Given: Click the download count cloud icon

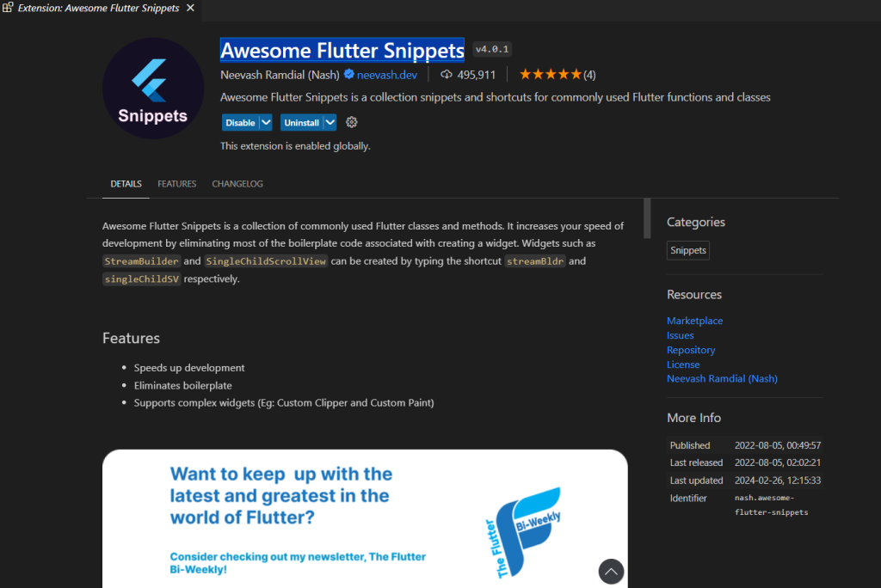Looking at the screenshot, I should click(447, 75).
